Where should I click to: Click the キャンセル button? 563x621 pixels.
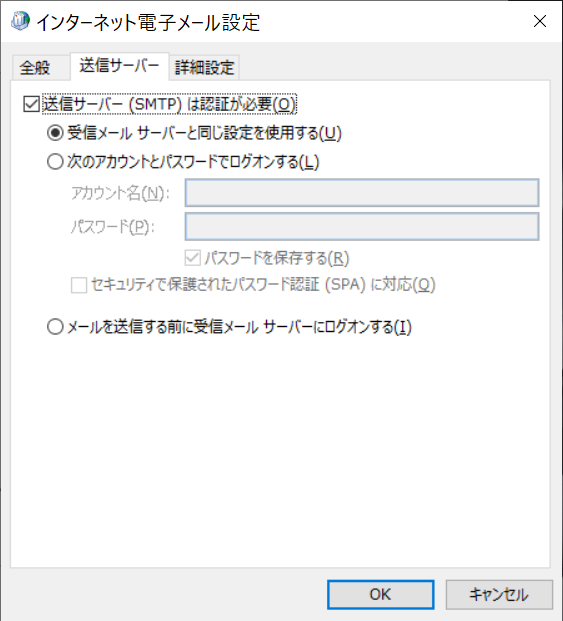point(499,594)
